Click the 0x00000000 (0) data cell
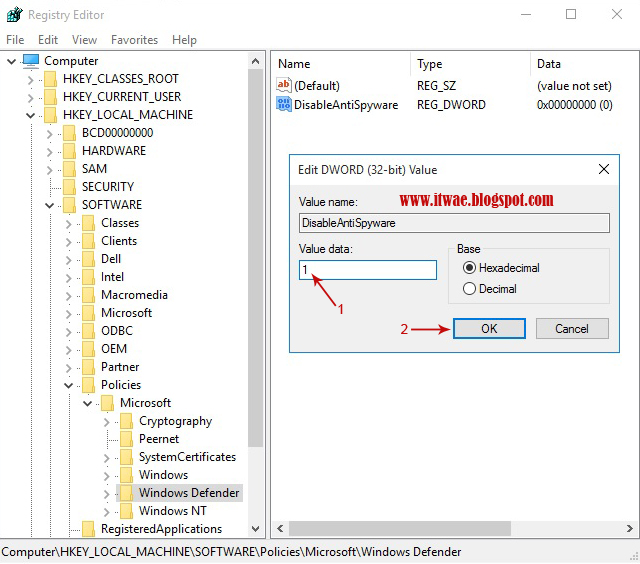 (574, 105)
